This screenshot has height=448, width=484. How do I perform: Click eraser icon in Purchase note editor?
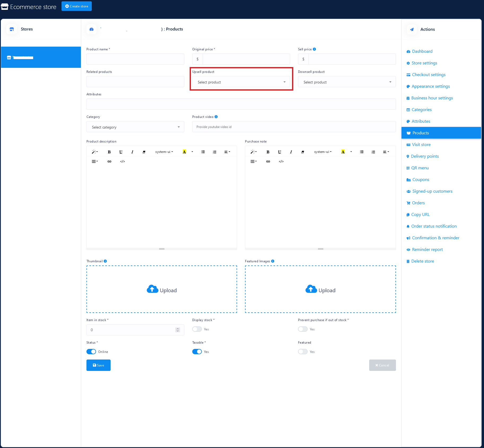(303, 152)
